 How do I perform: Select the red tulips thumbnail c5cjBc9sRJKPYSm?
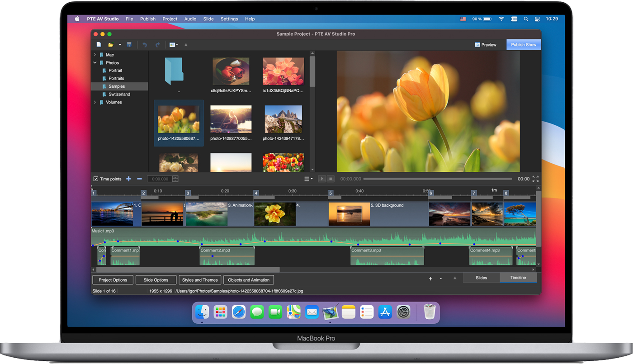pos(231,71)
